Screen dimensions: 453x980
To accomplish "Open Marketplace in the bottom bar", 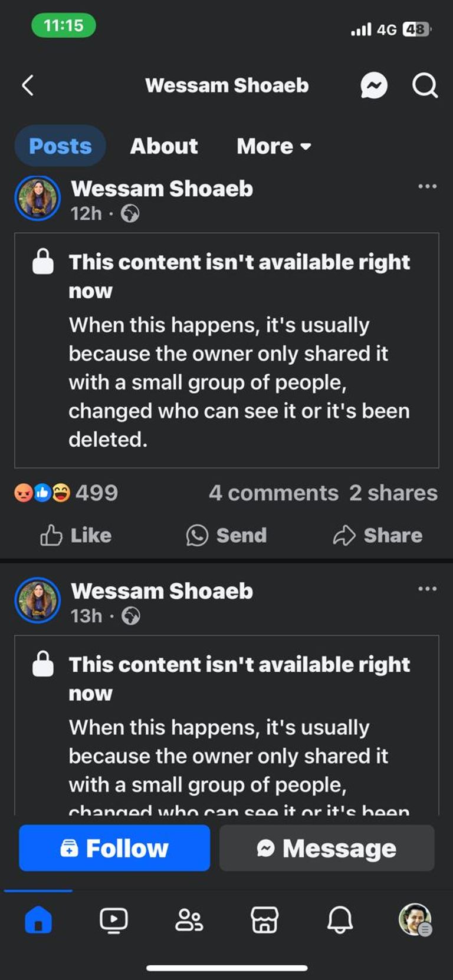I will point(264,919).
